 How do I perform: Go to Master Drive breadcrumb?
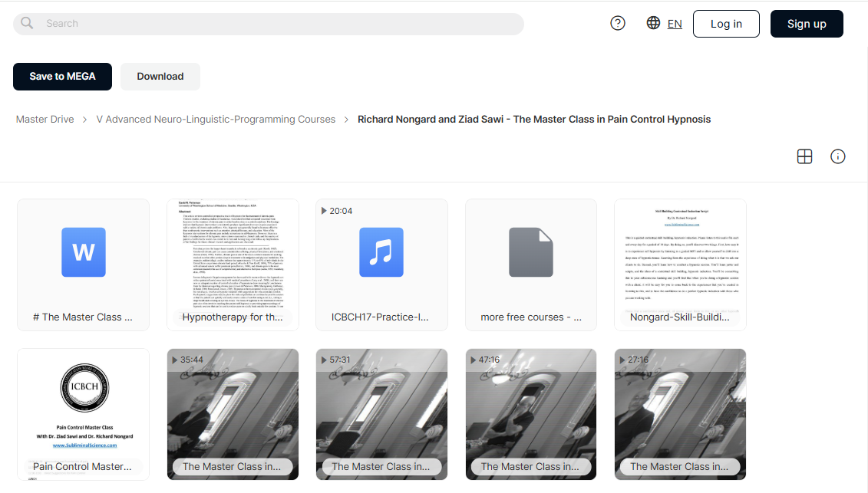tap(45, 120)
